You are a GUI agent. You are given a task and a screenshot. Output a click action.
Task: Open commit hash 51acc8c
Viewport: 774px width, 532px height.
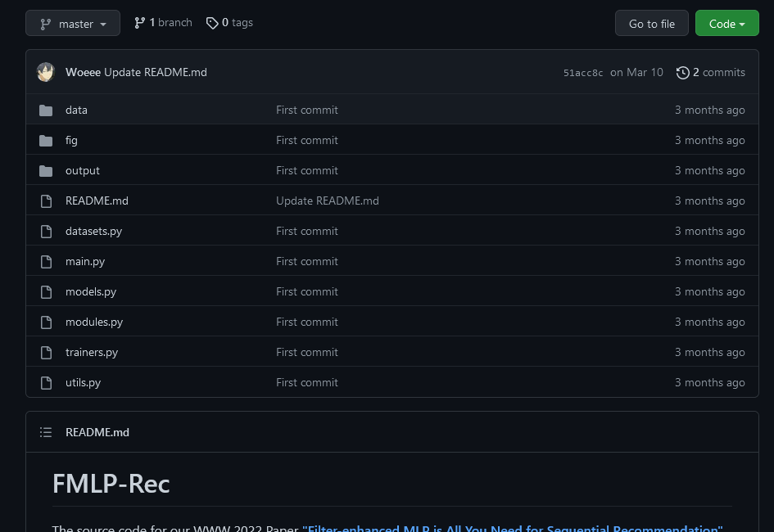click(583, 73)
